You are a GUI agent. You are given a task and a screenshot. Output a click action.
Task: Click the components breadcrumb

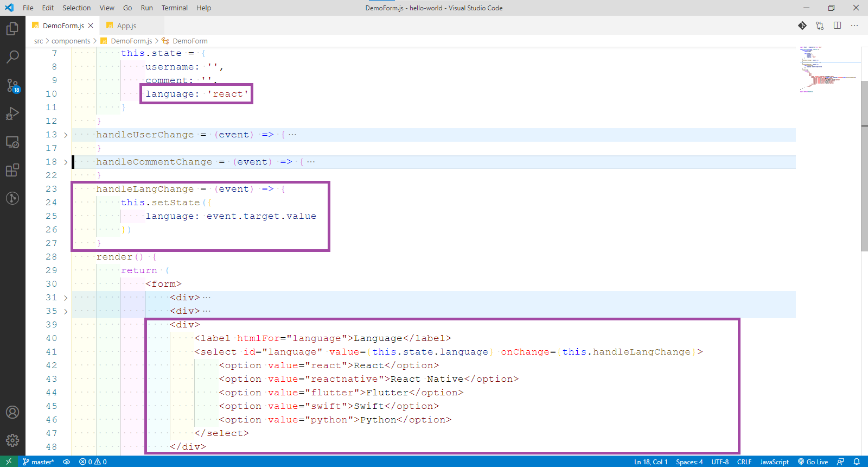[x=71, y=41]
